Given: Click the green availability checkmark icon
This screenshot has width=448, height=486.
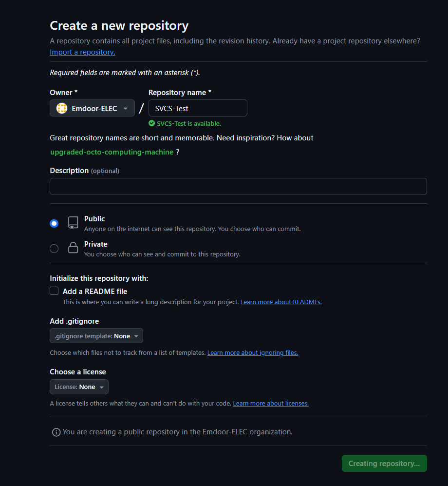Looking at the screenshot, I should click(151, 123).
